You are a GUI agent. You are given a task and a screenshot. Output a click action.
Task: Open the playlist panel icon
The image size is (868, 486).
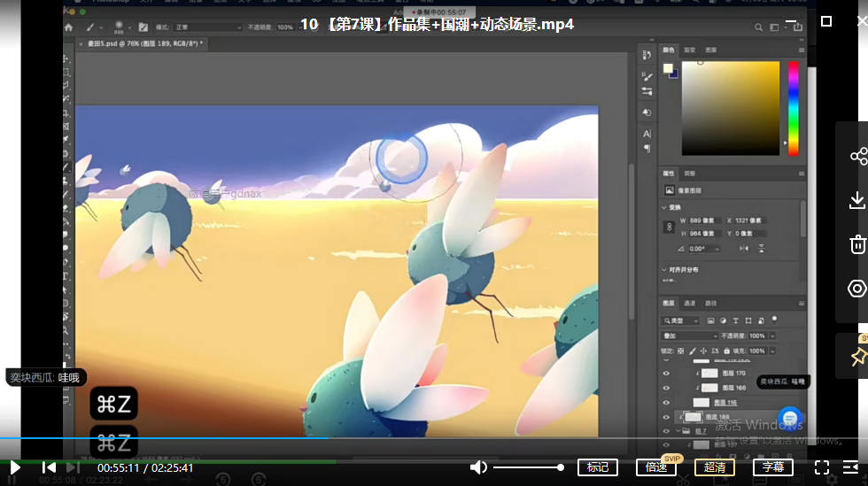coord(851,467)
